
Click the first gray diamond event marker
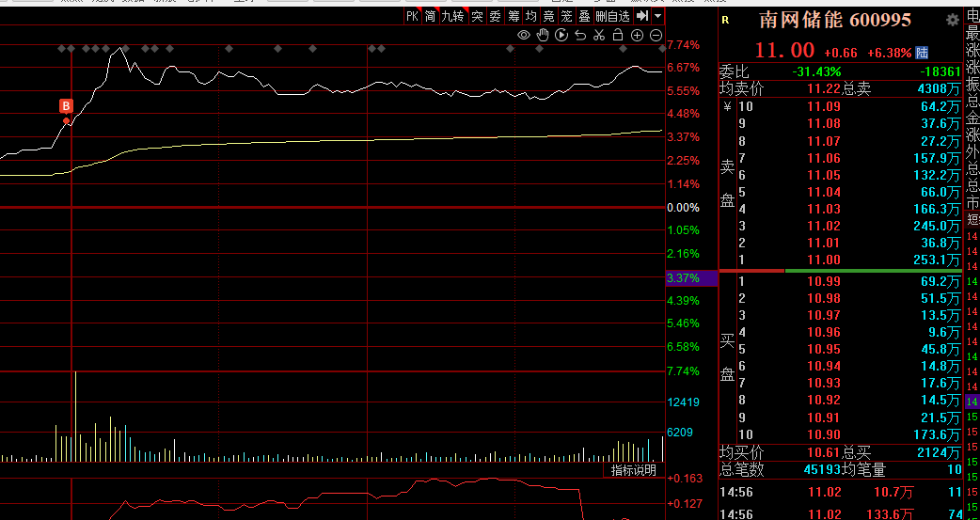coord(61,48)
